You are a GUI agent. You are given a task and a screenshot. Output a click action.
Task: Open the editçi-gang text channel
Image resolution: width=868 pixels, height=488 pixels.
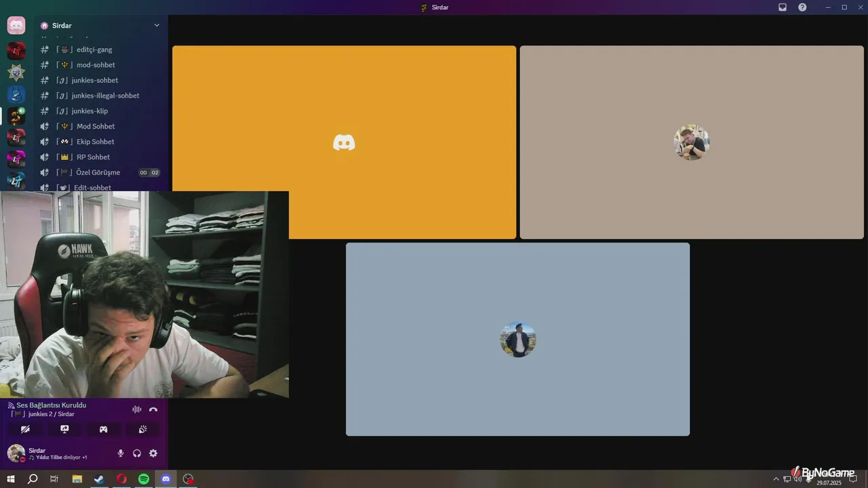[100, 49]
